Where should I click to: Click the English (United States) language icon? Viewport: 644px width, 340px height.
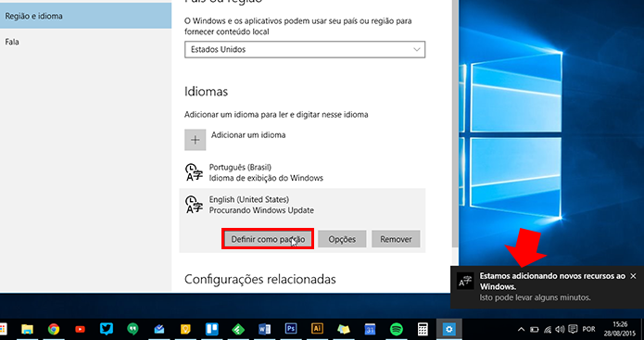194,205
